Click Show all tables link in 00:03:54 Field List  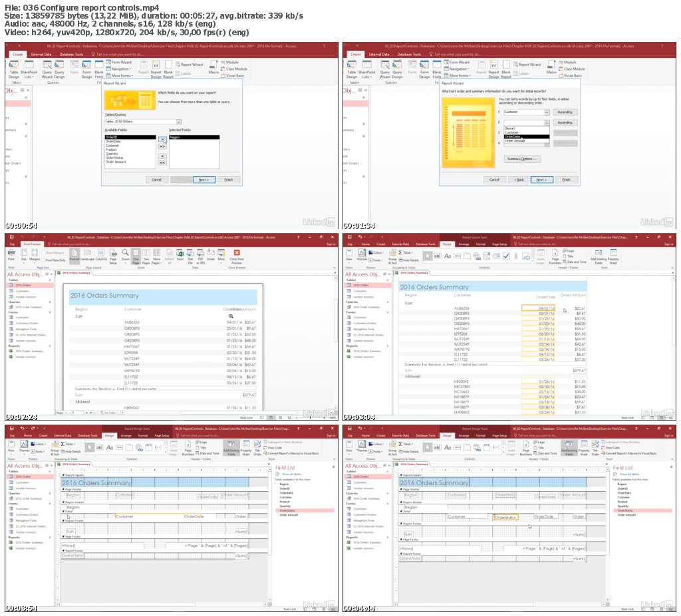[291, 474]
